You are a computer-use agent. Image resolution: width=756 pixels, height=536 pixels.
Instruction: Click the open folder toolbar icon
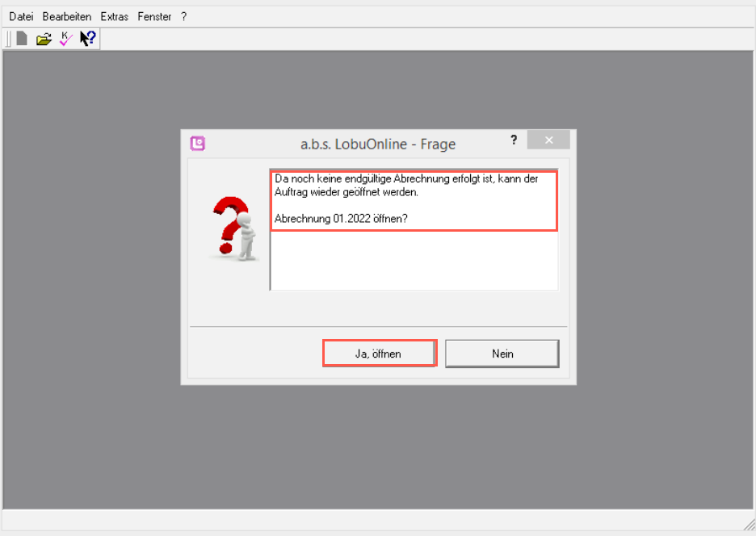coord(44,38)
